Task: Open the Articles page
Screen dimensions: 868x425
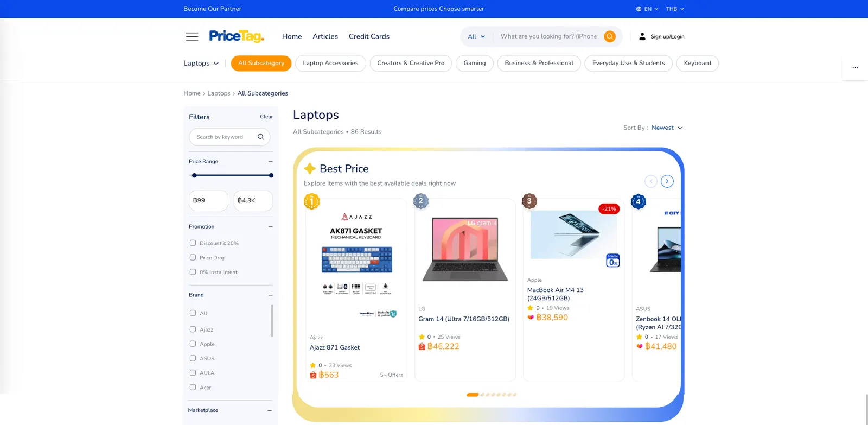Action: click(x=325, y=36)
